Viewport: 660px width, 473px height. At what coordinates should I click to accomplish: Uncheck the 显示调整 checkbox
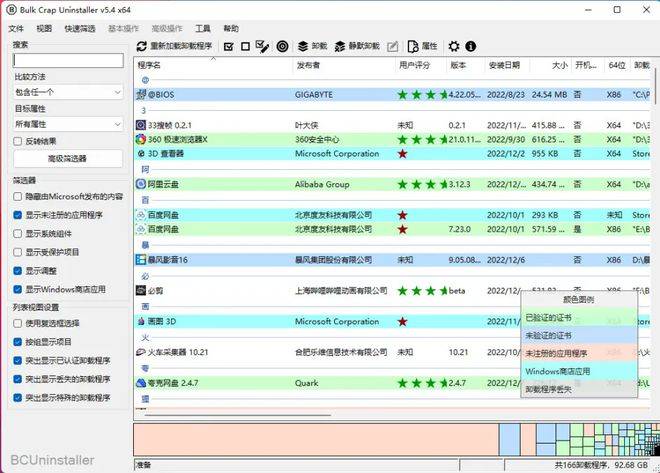pyautogui.click(x=17, y=271)
